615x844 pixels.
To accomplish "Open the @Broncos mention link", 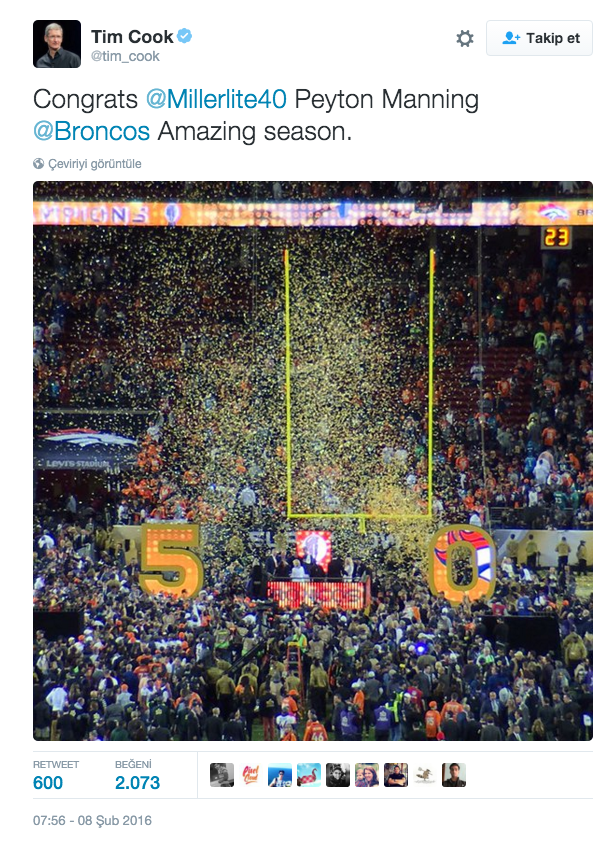I will point(91,131).
